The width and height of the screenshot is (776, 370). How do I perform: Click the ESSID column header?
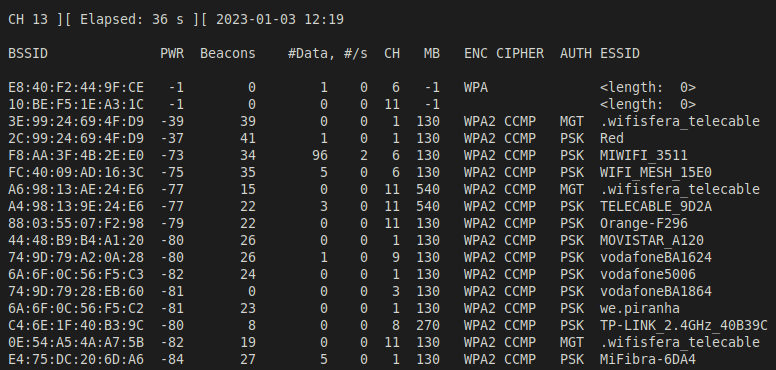[x=620, y=53]
